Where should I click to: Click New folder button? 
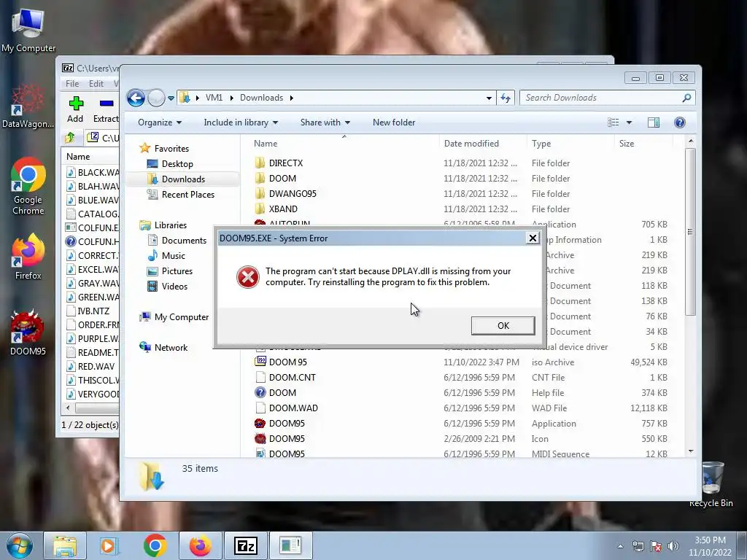[x=393, y=122]
